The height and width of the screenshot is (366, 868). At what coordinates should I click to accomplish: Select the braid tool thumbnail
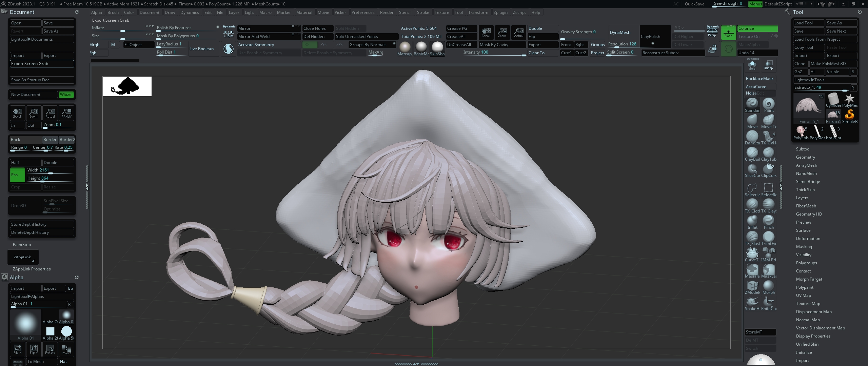tap(833, 133)
